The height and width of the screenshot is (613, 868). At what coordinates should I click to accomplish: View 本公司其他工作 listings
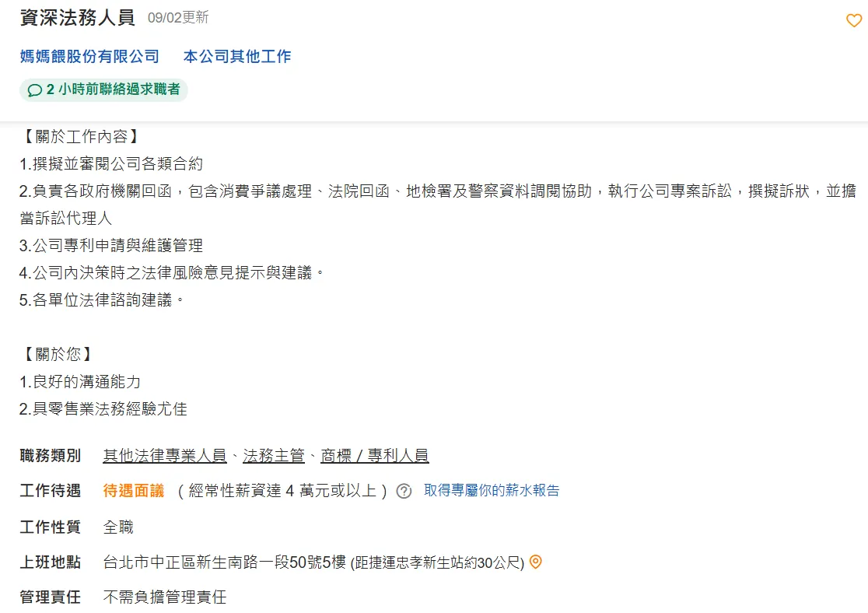coord(237,56)
